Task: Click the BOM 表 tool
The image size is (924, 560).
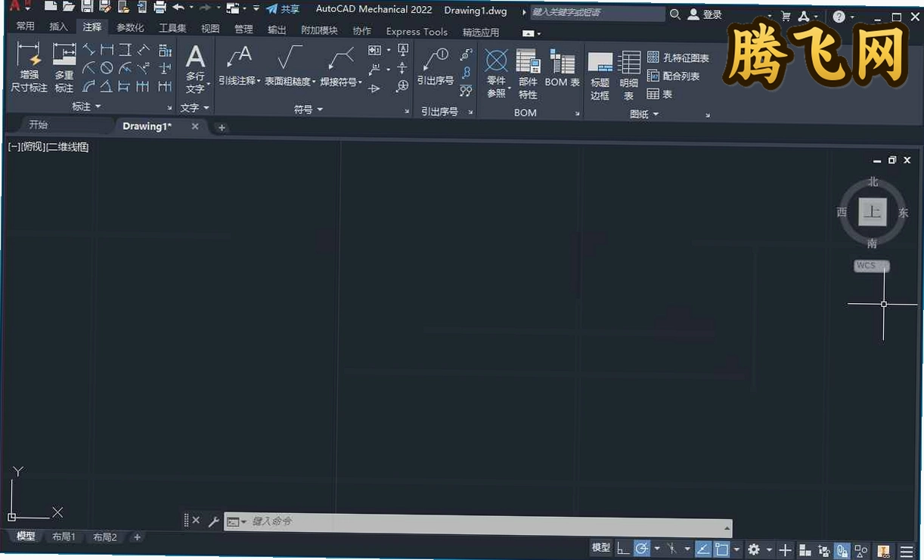Action: [x=562, y=69]
